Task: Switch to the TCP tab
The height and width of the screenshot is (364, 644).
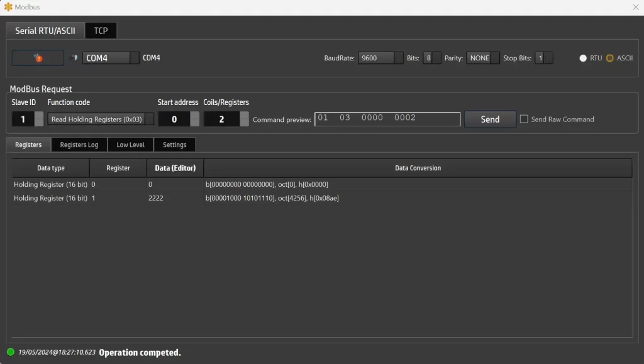Action: click(101, 31)
